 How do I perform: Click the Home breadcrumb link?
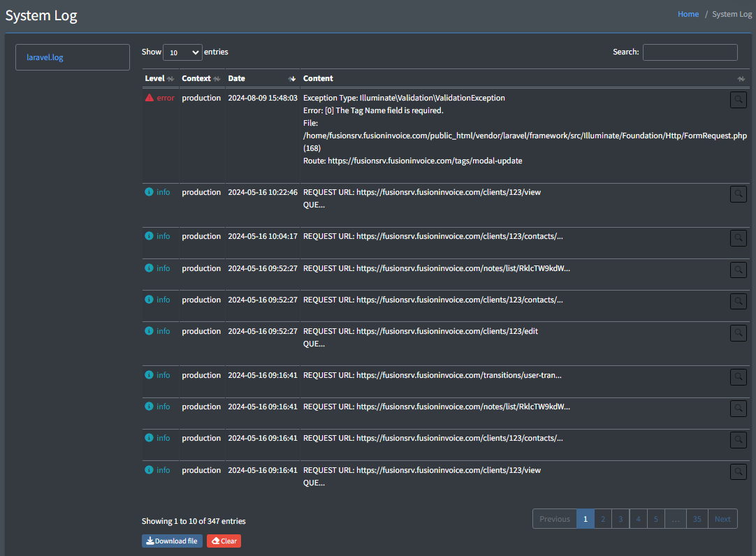coord(688,13)
